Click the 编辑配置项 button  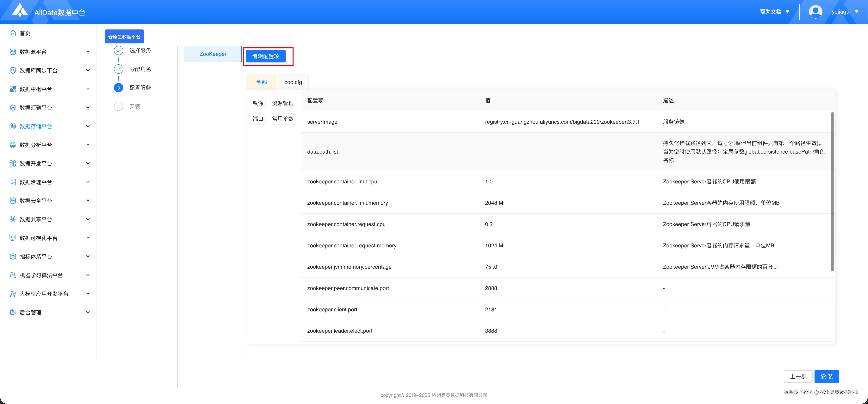point(265,56)
